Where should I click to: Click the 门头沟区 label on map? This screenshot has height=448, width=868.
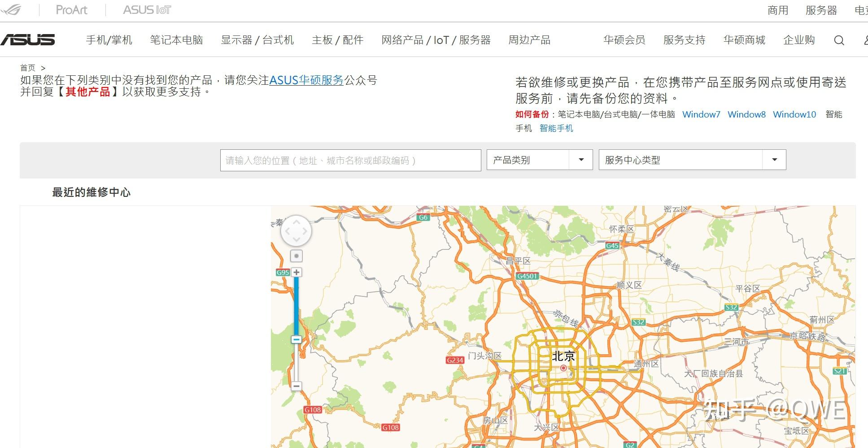click(x=484, y=356)
